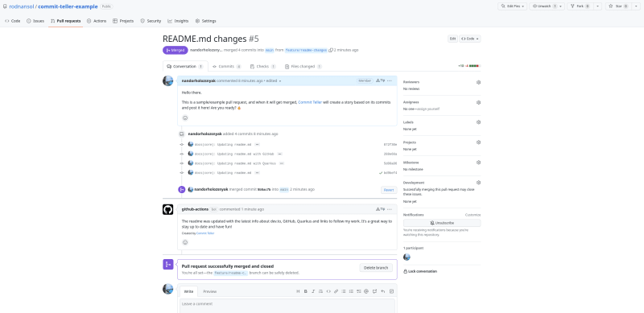Open the Security tab
The width and height of the screenshot is (644, 313).
[x=151, y=21]
